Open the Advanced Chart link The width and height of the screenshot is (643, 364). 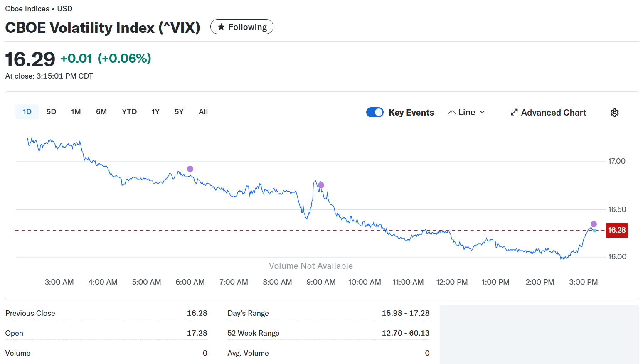pos(548,113)
